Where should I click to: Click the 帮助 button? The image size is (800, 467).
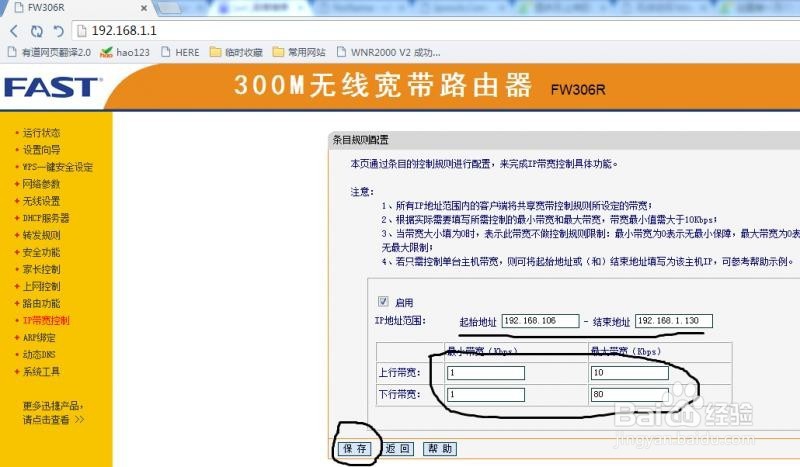pyautogui.click(x=440, y=449)
